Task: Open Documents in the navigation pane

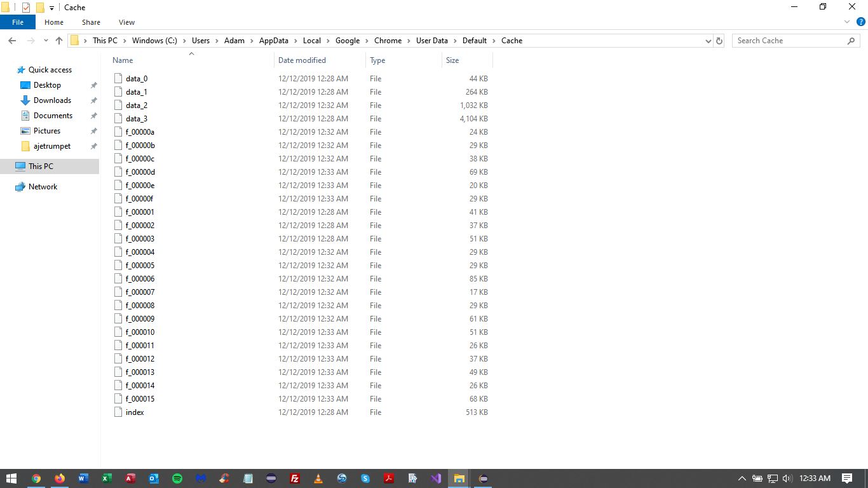Action: point(53,116)
